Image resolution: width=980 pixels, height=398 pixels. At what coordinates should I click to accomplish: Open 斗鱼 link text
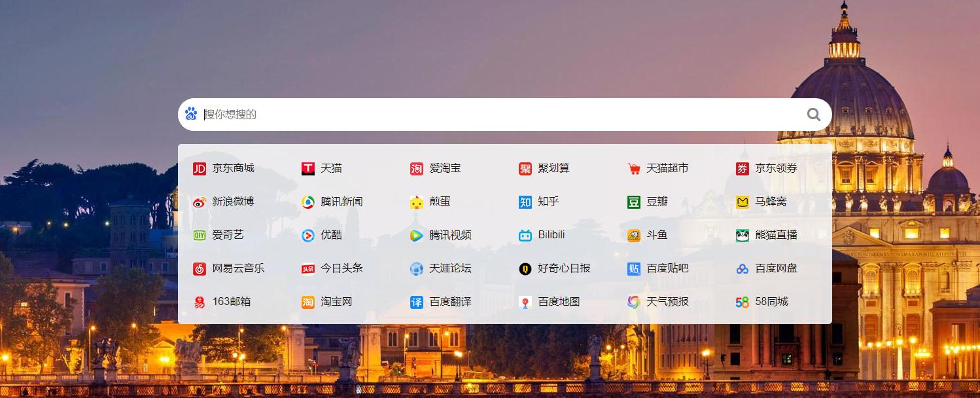click(x=657, y=235)
